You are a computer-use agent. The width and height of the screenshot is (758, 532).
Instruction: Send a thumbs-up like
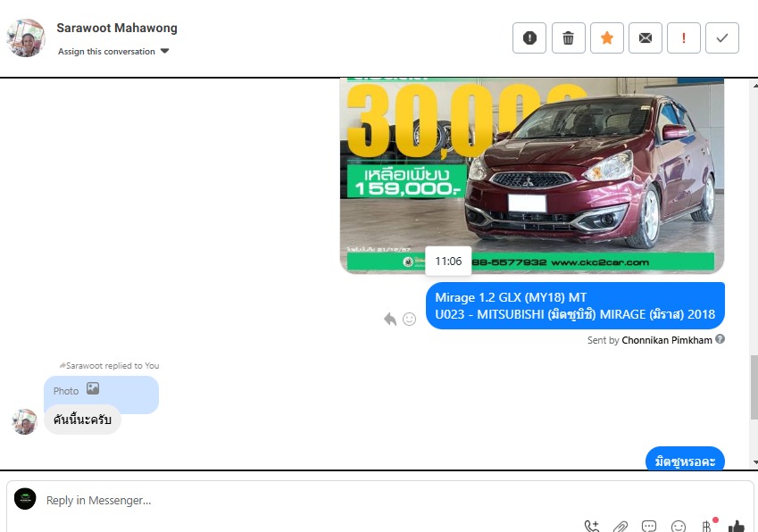[x=737, y=527]
